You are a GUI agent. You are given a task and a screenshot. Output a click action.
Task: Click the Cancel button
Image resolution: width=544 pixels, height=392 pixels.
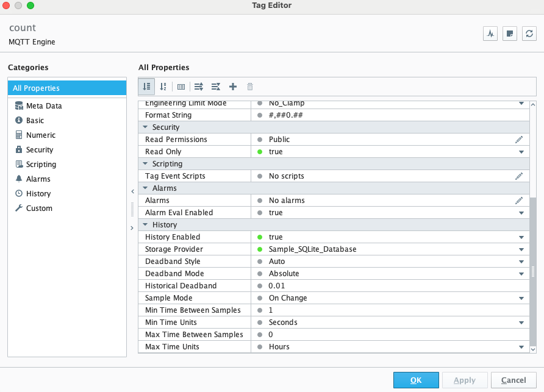coord(514,380)
